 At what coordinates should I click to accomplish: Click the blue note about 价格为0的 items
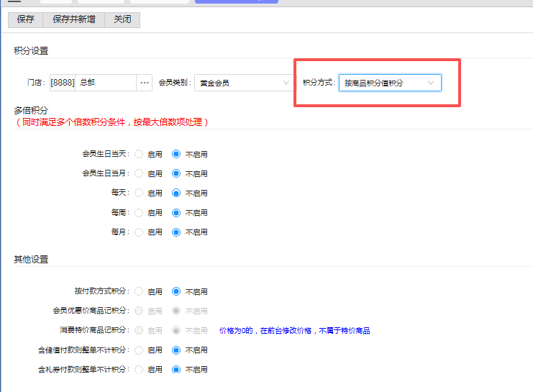coord(295,330)
